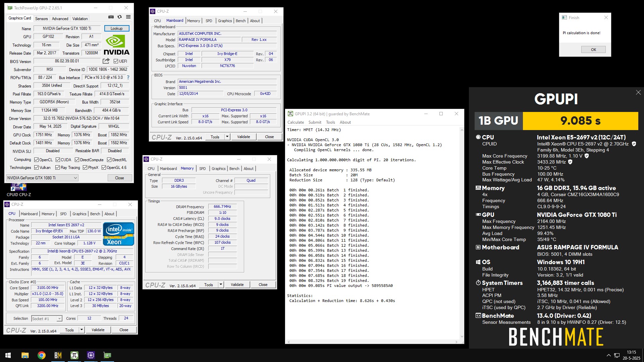Click the GPUPI window title icon
The height and width of the screenshot is (362, 644).
pos(290,114)
